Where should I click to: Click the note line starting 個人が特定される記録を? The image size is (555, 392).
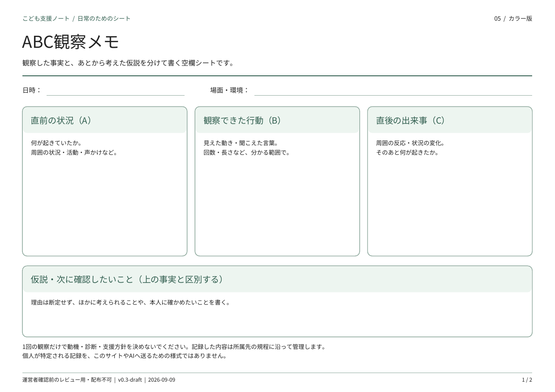125,356
